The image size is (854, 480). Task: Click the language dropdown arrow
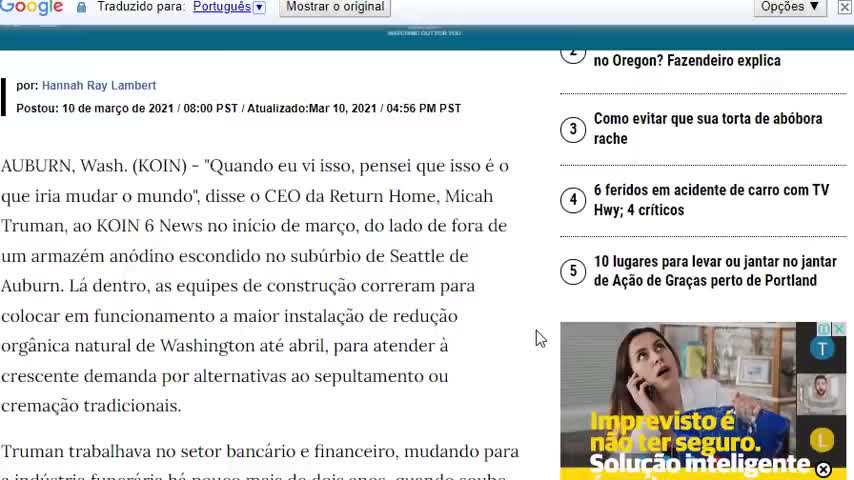(x=259, y=7)
